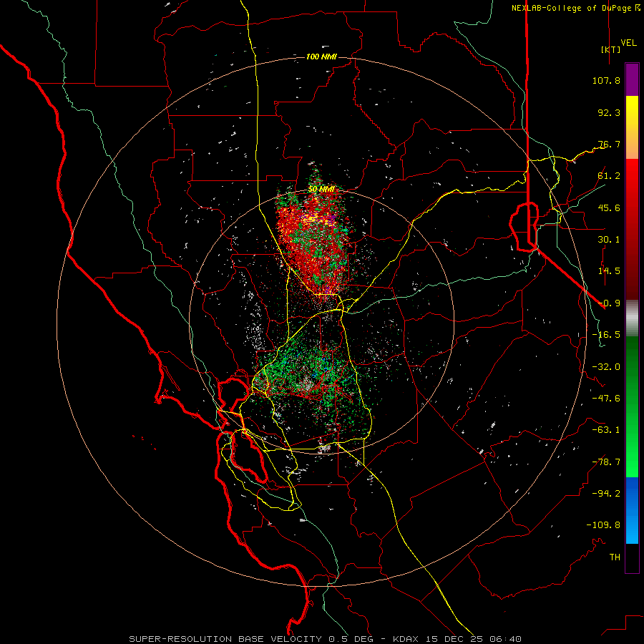Click the 92.3 legend value
The image size is (644, 644).
click(609, 112)
